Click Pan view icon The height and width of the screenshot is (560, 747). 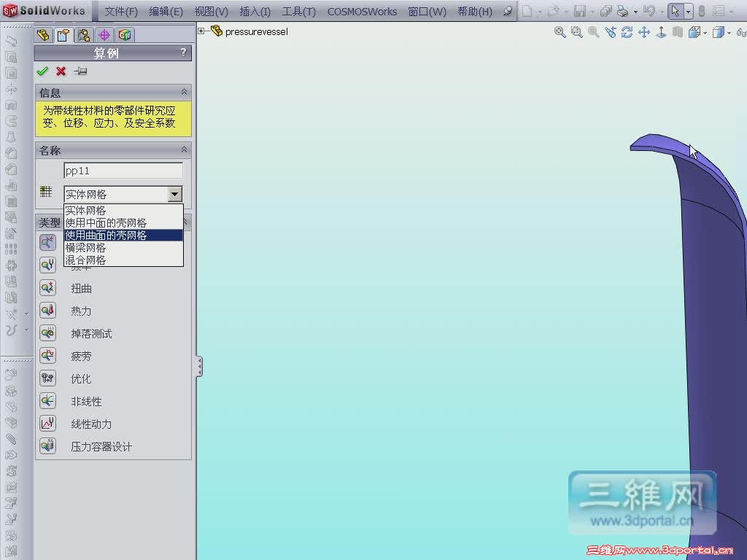click(x=644, y=32)
